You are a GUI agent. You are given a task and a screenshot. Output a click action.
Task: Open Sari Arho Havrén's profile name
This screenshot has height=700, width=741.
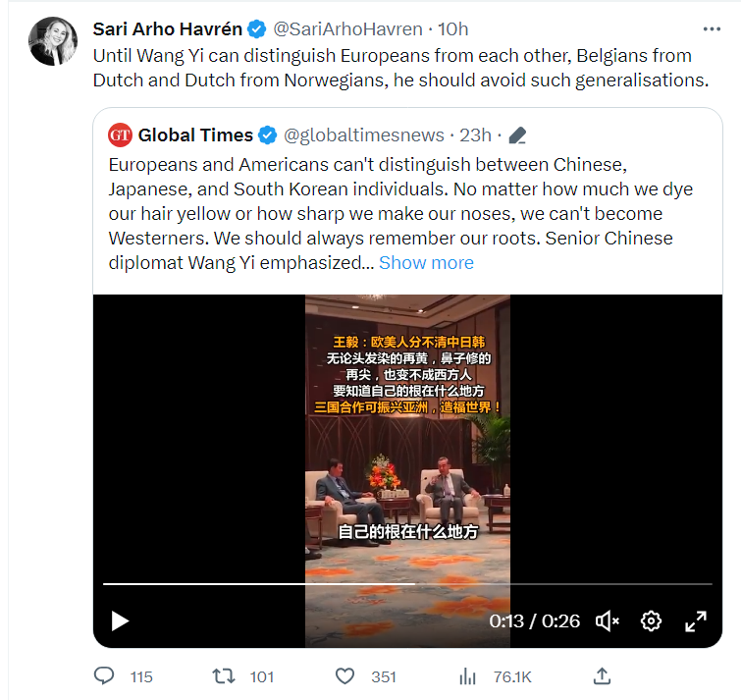coord(167,28)
